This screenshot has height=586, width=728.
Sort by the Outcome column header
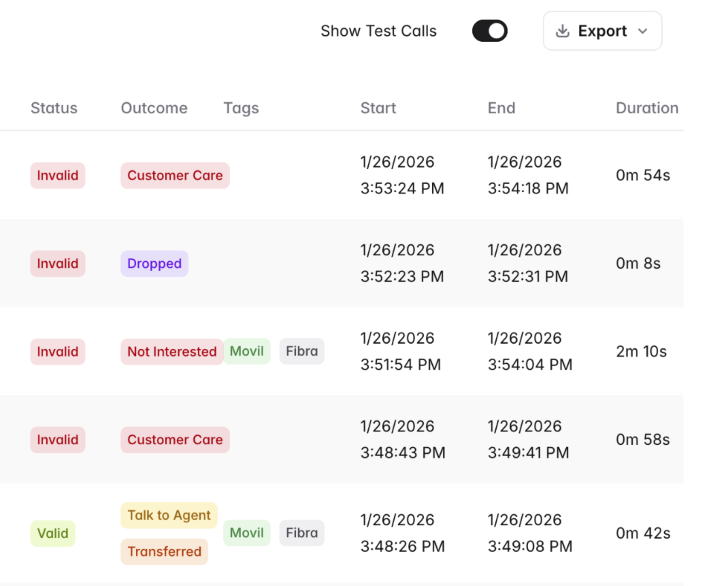(154, 108)
